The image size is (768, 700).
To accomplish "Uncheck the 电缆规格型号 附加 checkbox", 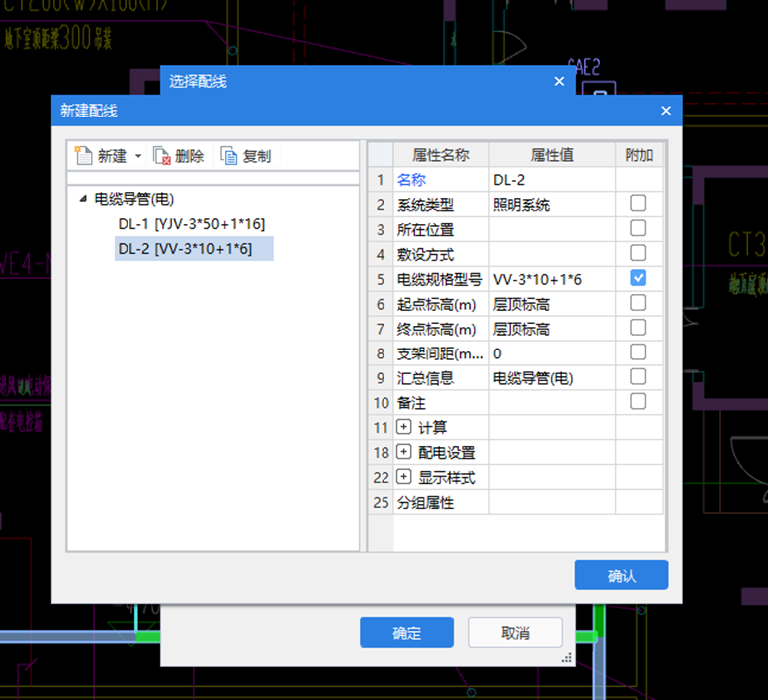I will [639, 278].
